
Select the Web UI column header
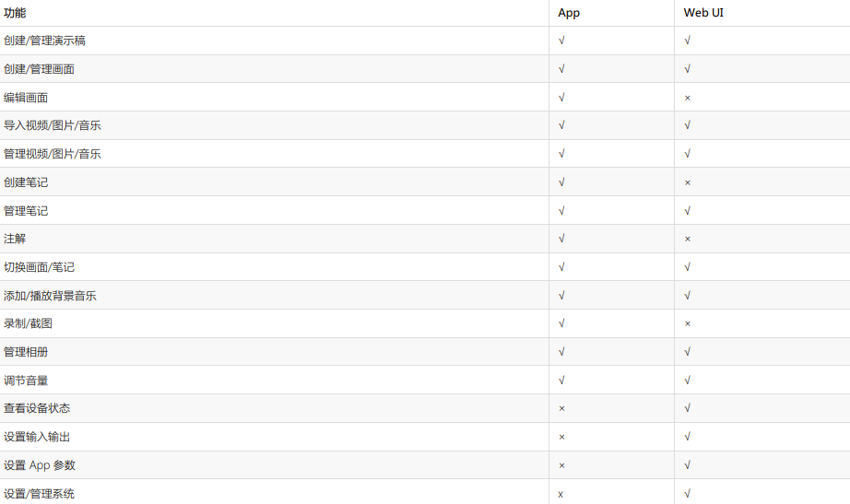coord(703,13)
